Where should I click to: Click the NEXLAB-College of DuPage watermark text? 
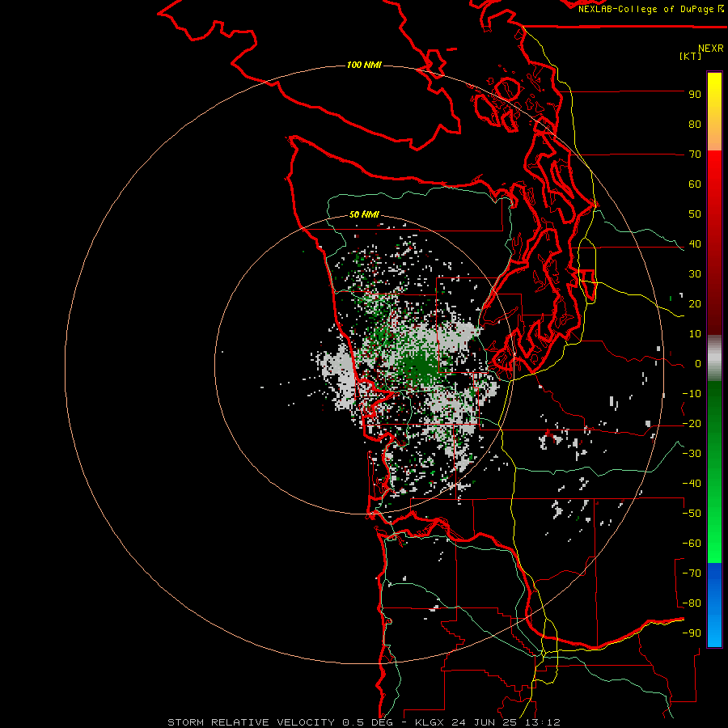651,9
